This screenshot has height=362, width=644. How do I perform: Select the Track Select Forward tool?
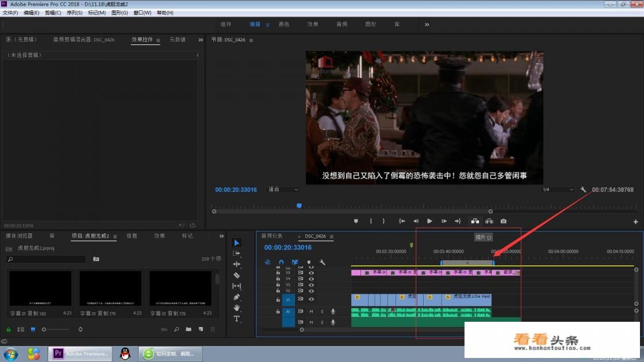point(237,252)
